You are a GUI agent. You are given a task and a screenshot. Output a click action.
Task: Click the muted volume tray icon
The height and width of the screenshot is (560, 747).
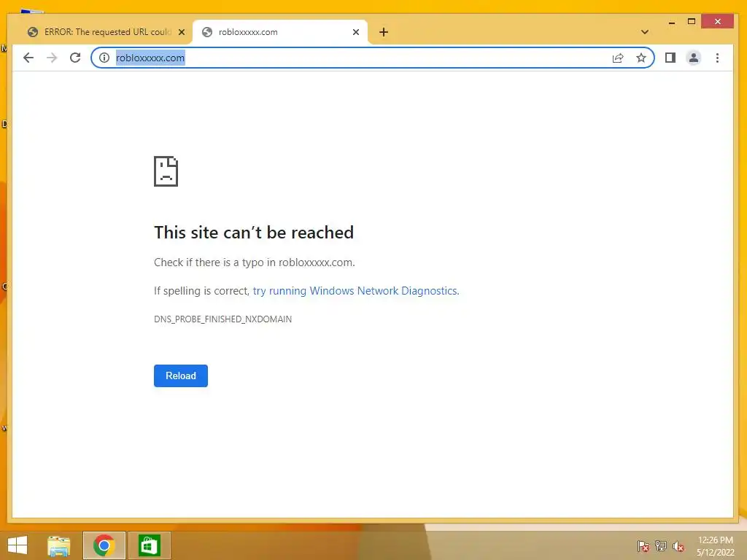click(x=678, y=545)
